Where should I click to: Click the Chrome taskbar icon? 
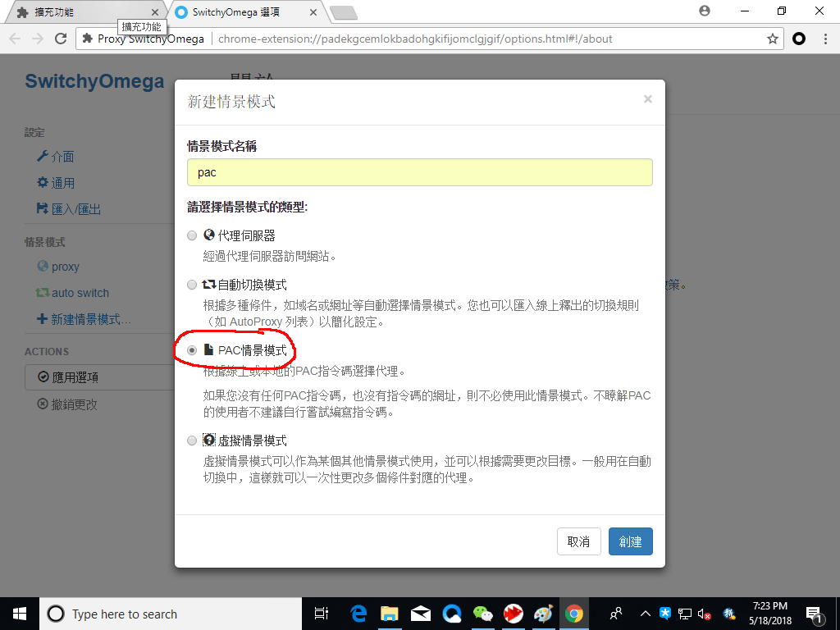click(x=573, y=614)
